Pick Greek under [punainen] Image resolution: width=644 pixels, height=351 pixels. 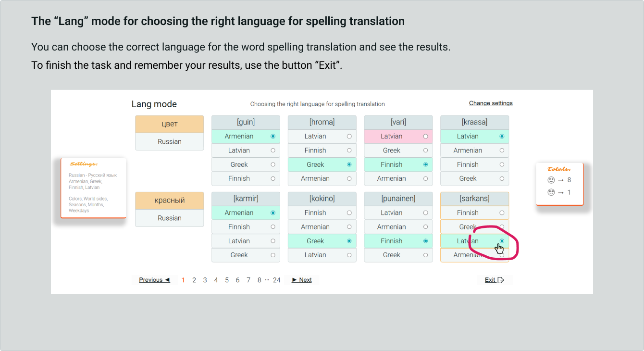point(398,255)
